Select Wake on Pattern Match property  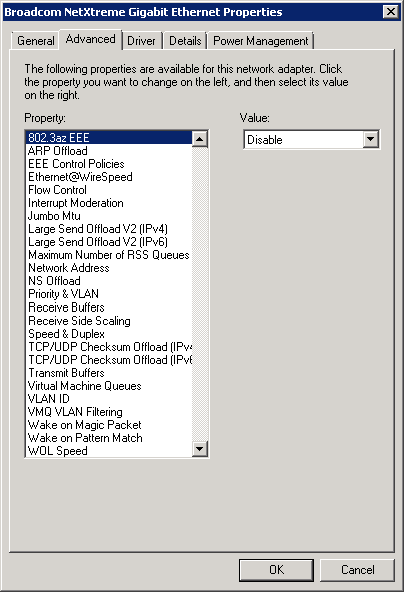(109, 438)
